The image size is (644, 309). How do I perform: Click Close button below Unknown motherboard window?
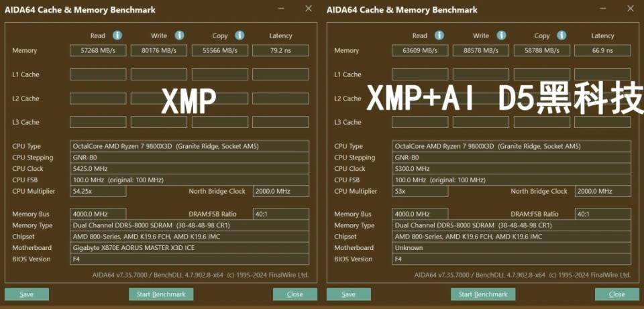coord(616,294)
